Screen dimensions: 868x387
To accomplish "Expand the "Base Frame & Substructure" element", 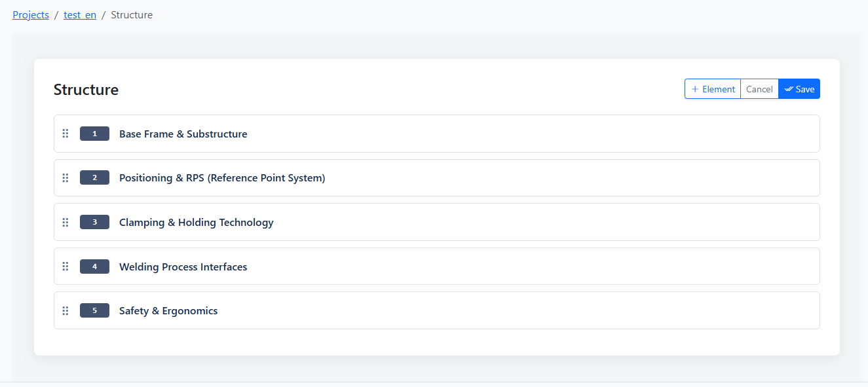I will [183, 134].
